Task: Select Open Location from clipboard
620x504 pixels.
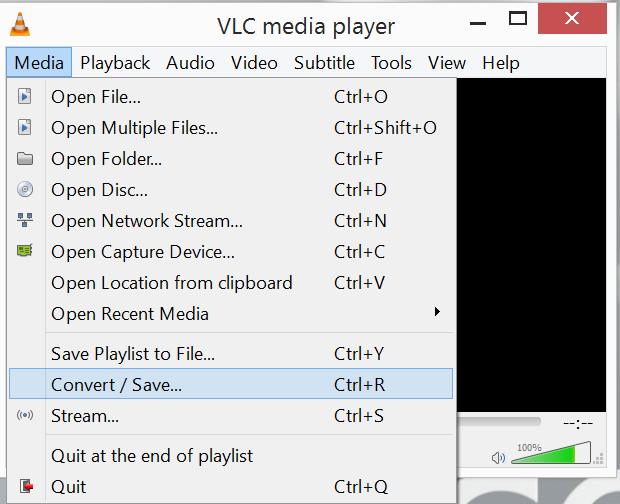Action: click(x=172, y=283)
